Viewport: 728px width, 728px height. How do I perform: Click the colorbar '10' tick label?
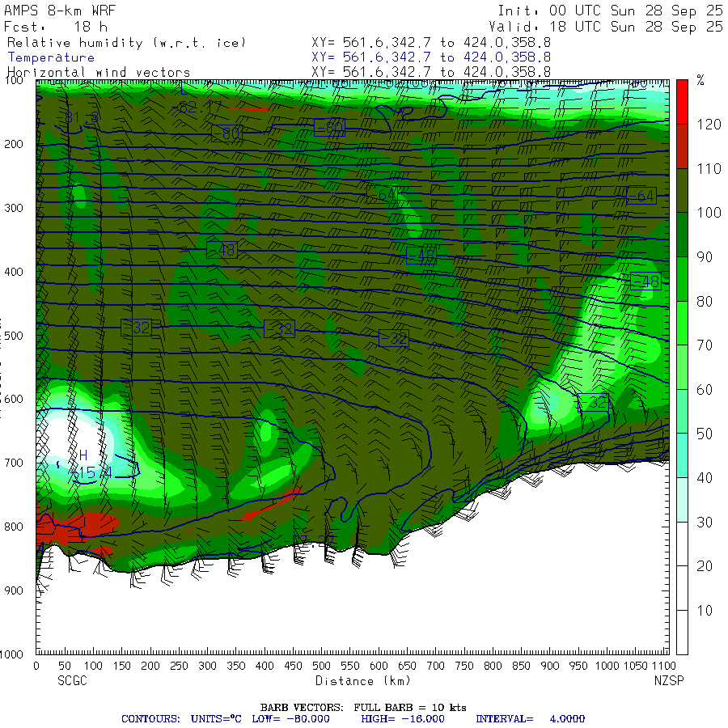705,611
